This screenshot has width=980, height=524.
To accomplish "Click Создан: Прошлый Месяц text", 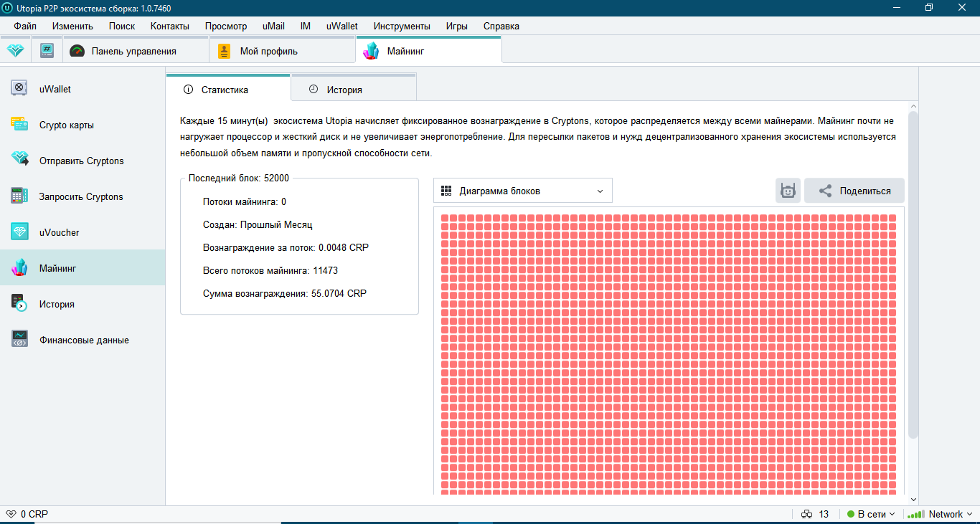I will 258,224.
